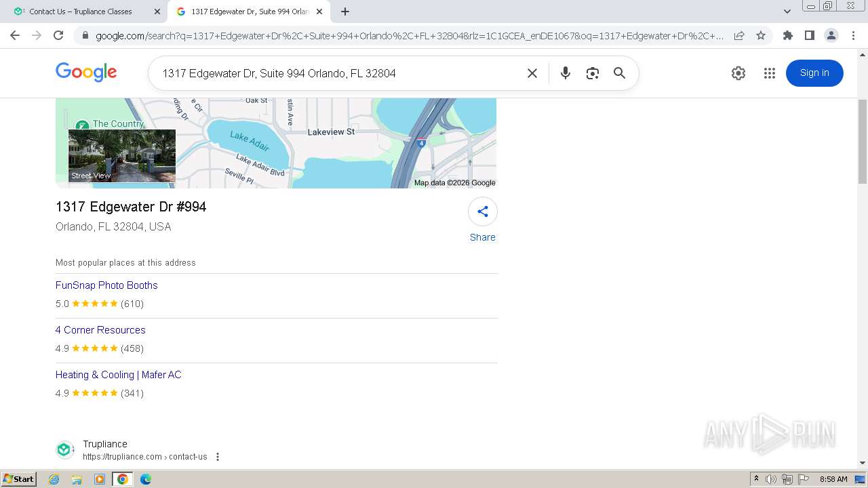Go back to the previous page

[x=15, y=35]
